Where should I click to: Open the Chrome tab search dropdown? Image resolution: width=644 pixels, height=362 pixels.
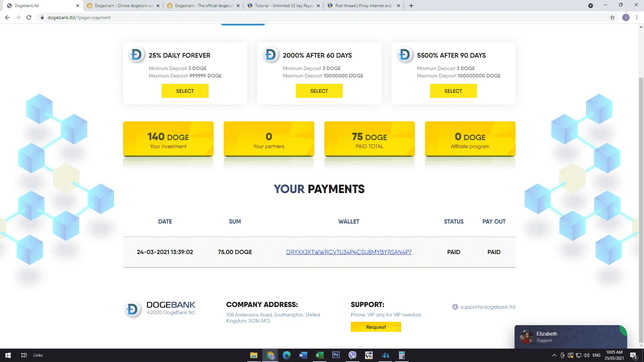[x=591, y=6]
